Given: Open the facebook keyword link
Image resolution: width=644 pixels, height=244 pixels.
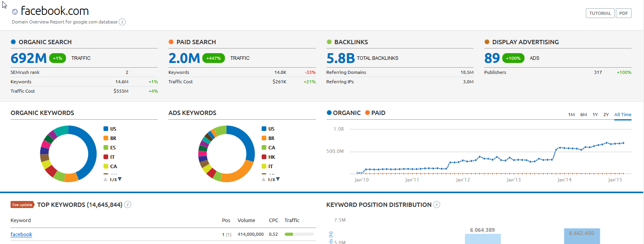Looking at the screenshot, I should point(21,235).
